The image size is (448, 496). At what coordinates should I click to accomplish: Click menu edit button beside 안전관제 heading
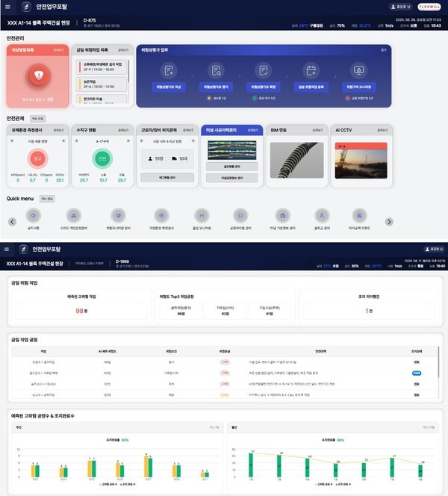(37, 118)
